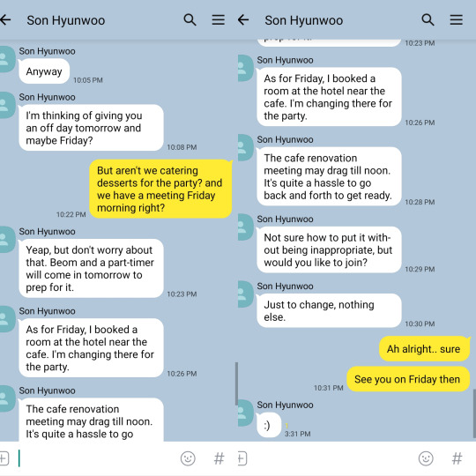Viewport: 476px width, 476px height.
Task: Click sender name above the ':)' message
Action: (285, 405)
